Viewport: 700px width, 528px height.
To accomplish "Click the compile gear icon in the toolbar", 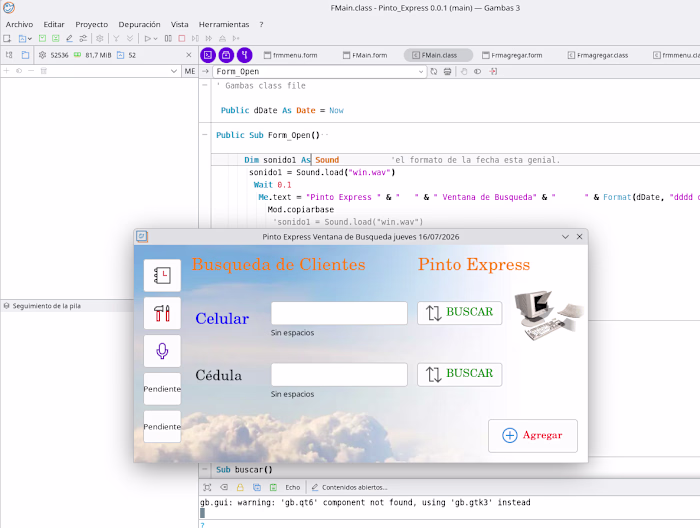I will [x=100, y=38].
